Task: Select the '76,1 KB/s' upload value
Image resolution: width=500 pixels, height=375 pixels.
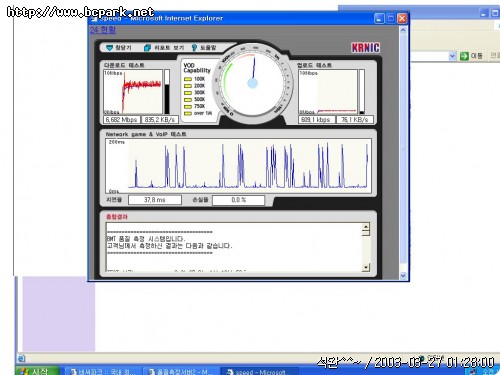Action: point(355,120)
